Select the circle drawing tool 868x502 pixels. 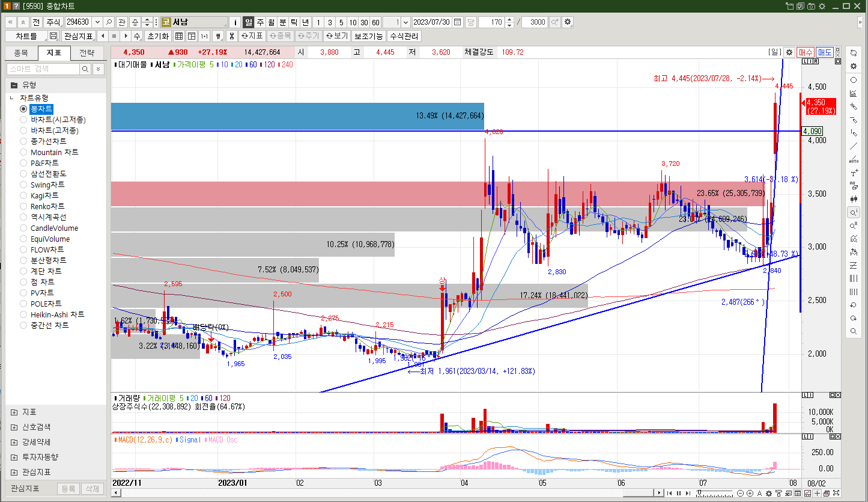click(x=854, y=80)
